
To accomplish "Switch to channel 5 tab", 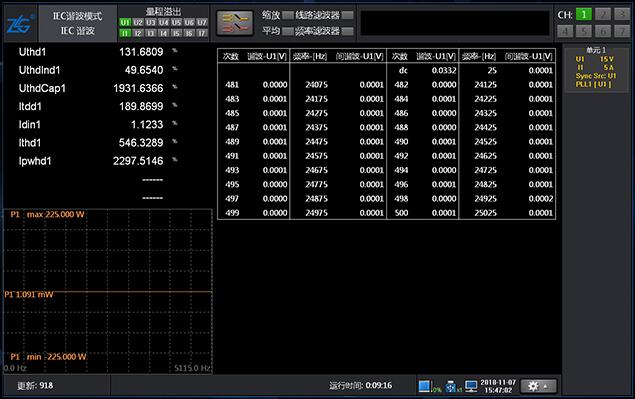I will [x=584, y=31].
